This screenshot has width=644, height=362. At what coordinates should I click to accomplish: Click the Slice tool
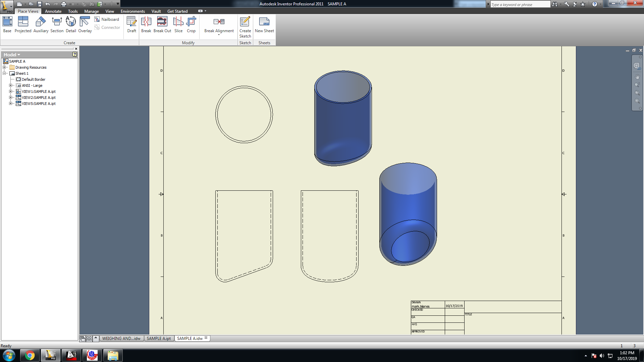pyautogui.click(x=178, y=24)
